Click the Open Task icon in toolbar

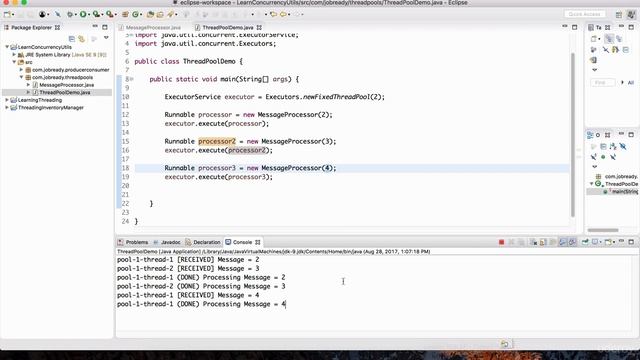(160, 14)
